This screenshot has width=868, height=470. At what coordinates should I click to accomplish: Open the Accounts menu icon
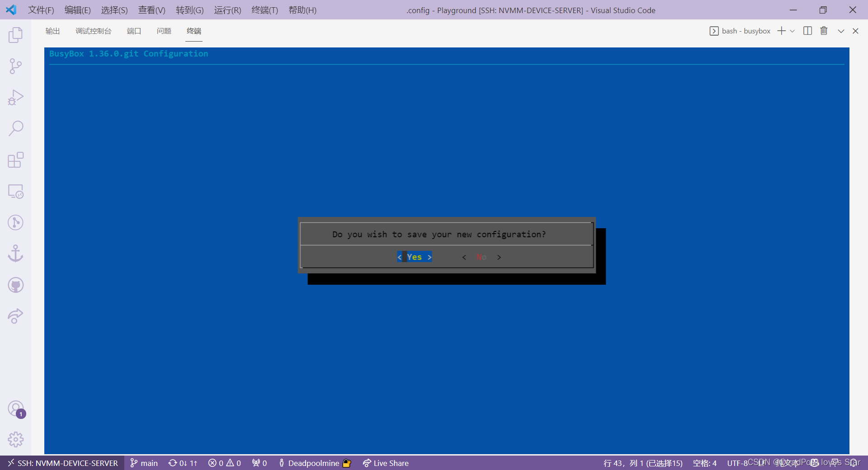click(x=15, y=409)
